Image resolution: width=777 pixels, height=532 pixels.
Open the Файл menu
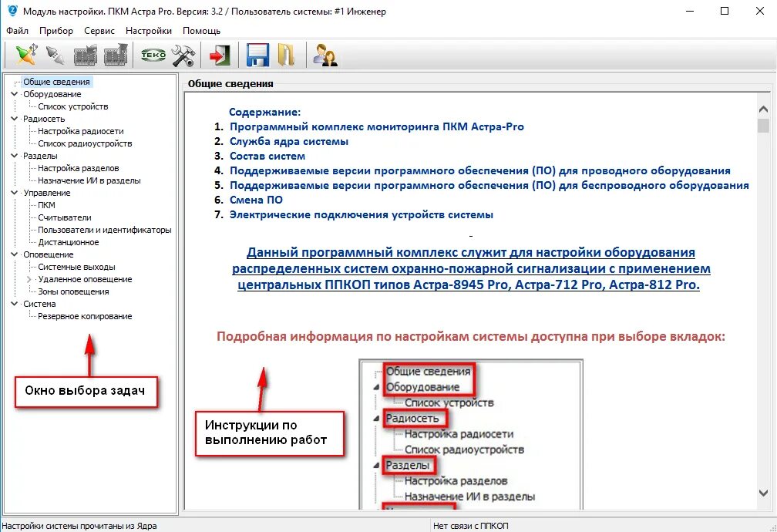[17, 31]
